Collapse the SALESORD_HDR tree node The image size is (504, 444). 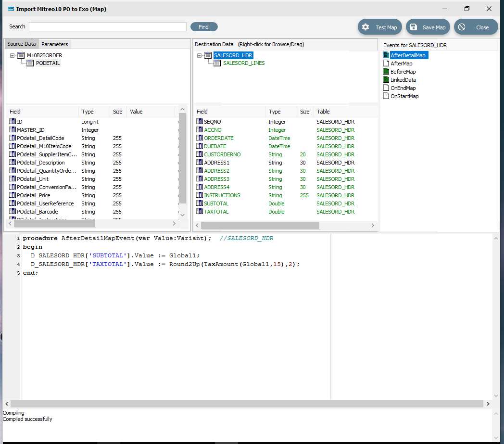(199, 56)
